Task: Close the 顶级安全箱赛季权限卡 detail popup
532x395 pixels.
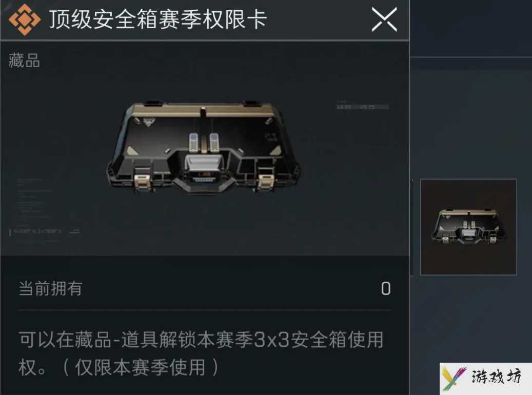Action: pyautogui.click(x=384, y=19)
